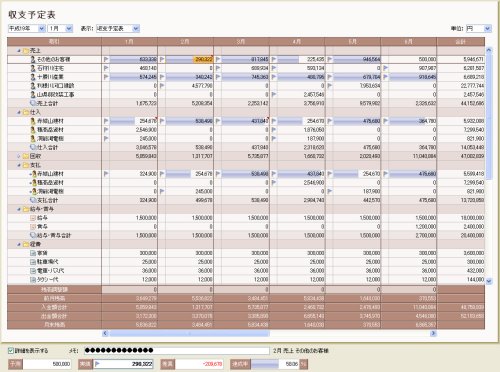Click the 3月 column header
500x372 pixels.
[241, 42]
